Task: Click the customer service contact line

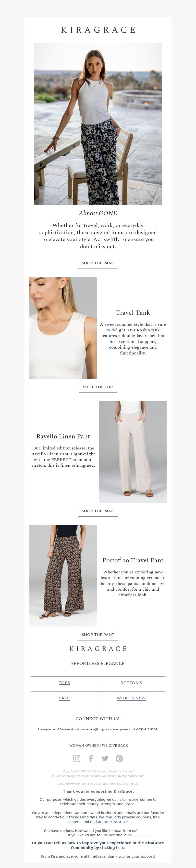Action: coord(98,729)
